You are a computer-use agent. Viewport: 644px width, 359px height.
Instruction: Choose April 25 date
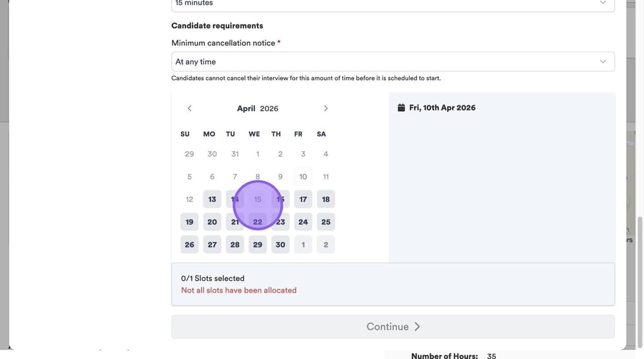(x=326, y=222)
